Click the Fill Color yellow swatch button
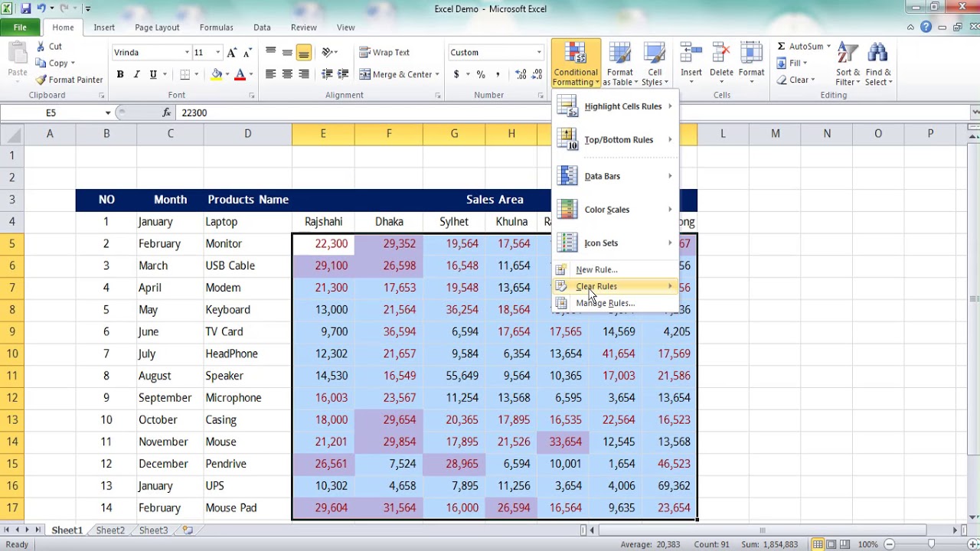The image size is (980, 551). [217, 74]
